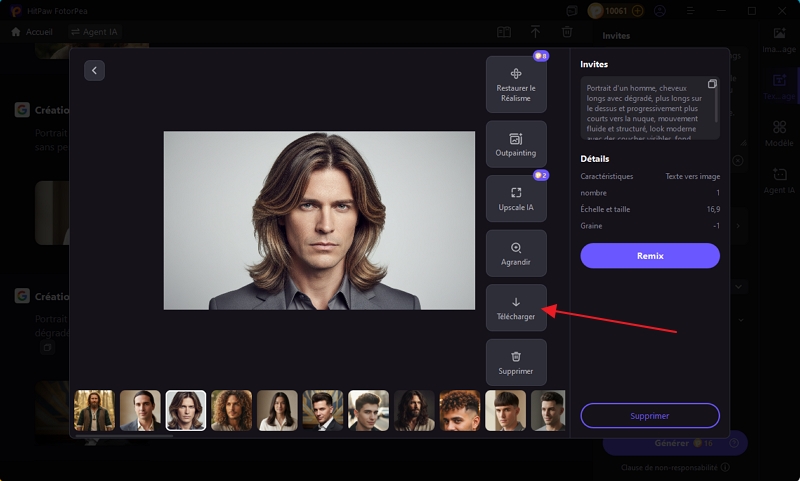Delete the image via the trash Supprimer tile
This screenshot has height=481, width=800.
tap(516, 363)
